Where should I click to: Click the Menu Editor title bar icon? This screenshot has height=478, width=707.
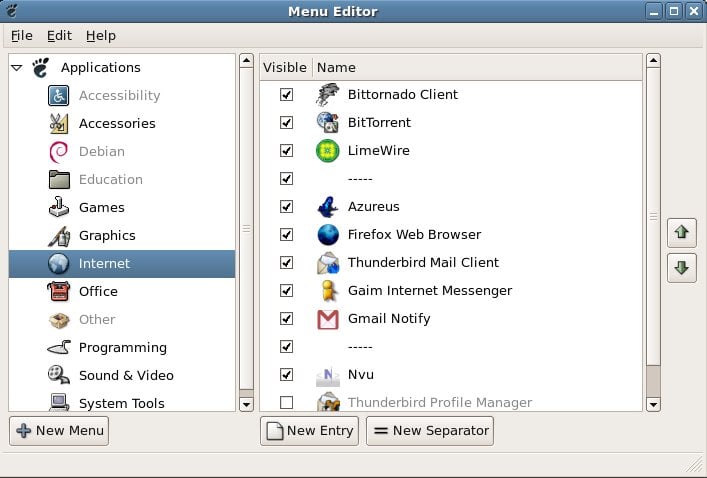(x=12, y=10)
